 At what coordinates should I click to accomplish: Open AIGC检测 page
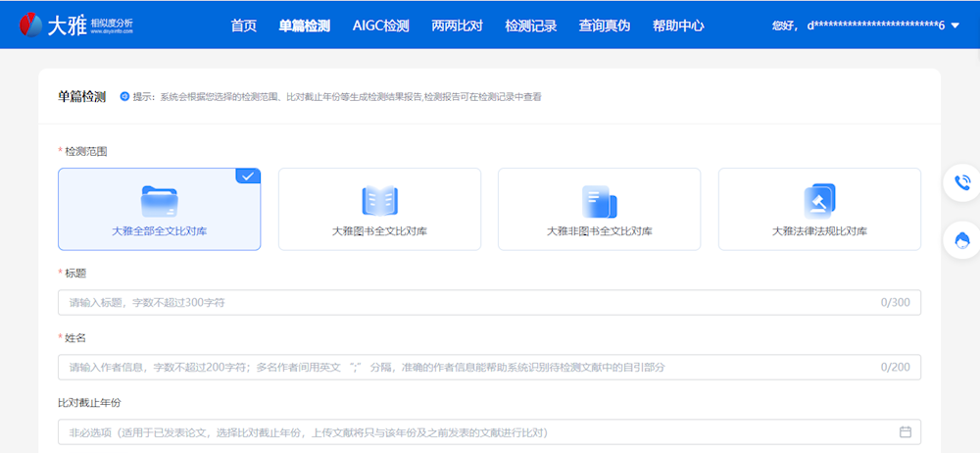click(x=380, y=26)
